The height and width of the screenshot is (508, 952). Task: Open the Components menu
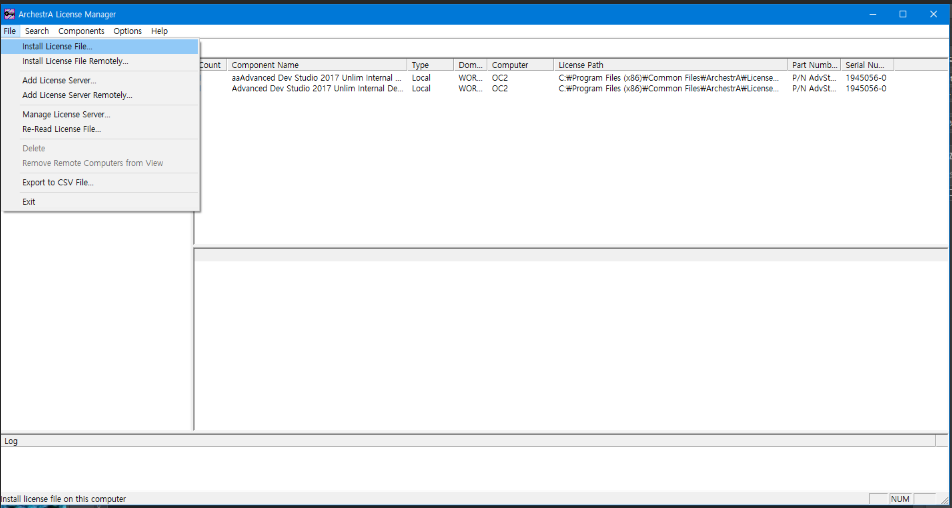81,31
